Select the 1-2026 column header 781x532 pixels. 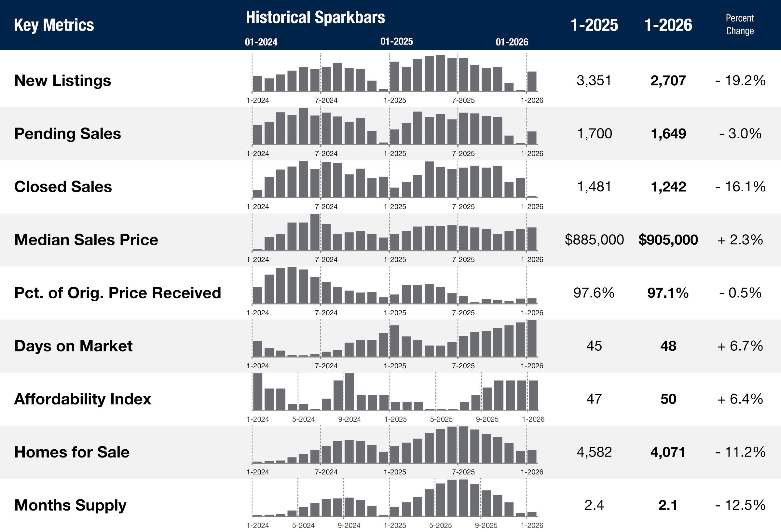tap(668, 25)
